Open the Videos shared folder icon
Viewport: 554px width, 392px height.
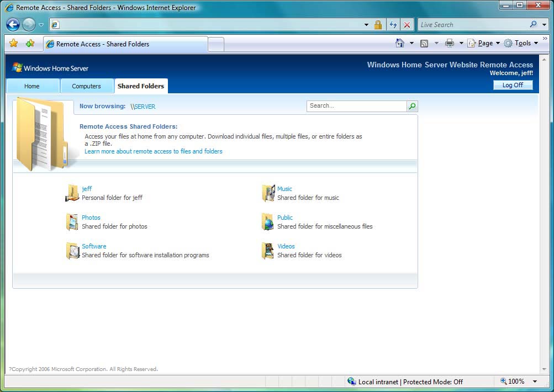click(x=268, y=251)
